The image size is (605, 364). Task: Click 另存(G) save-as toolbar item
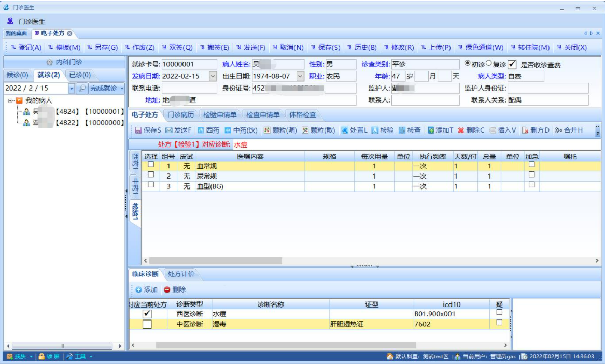tap(103, 48)
